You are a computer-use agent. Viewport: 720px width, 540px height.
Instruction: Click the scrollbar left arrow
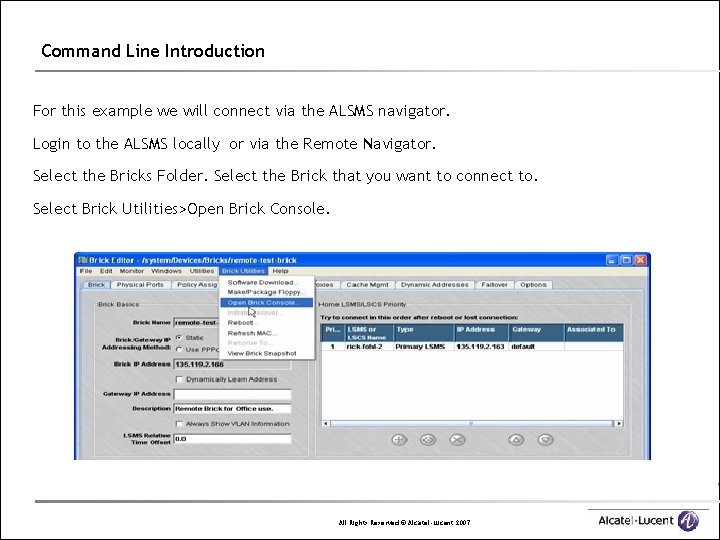[x=326, y=423]
